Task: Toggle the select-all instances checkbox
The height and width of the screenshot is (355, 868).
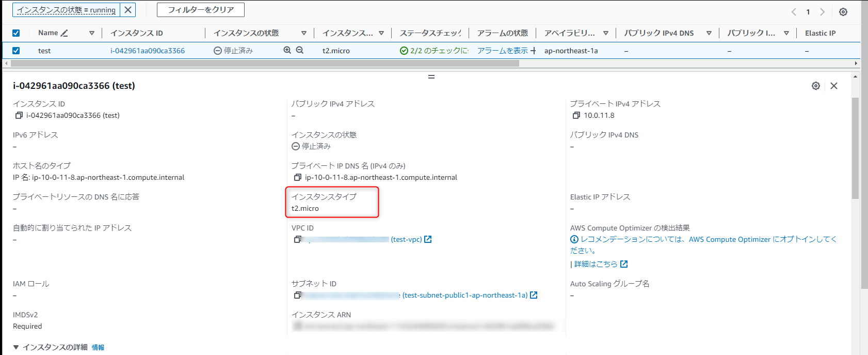Action: click(16, 33)
